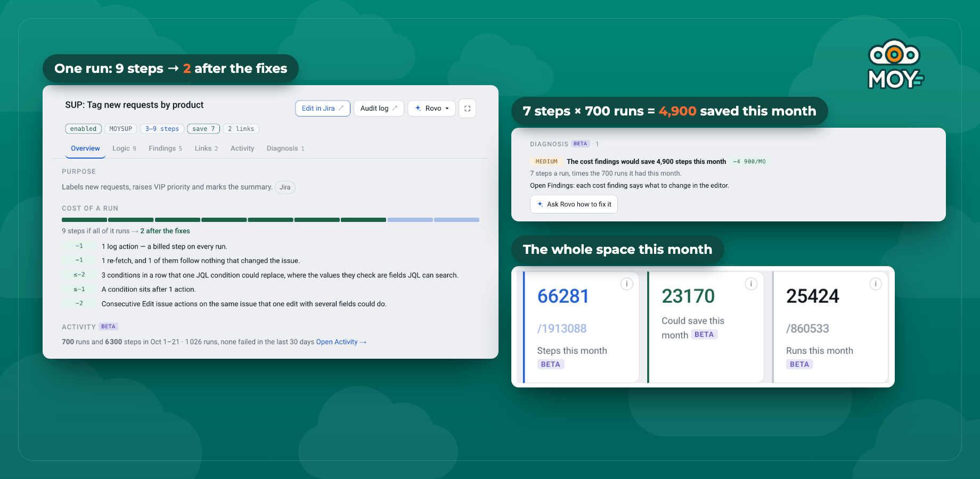Click the 66281 steps value
This screenshot has width=980, height=479.
(x=563, y=296)
